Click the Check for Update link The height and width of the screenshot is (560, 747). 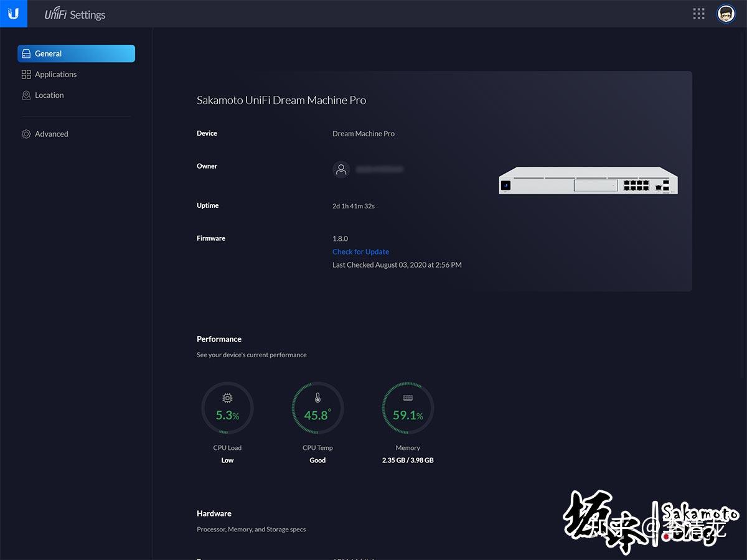(360, 251)
